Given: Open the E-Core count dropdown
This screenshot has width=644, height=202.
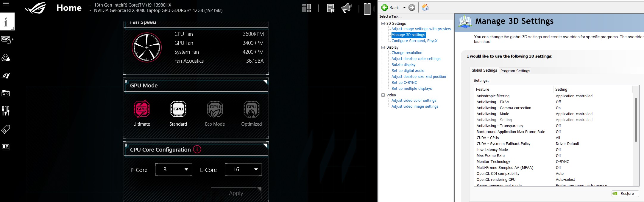Looking at the screenshot, I should (243, 169).
